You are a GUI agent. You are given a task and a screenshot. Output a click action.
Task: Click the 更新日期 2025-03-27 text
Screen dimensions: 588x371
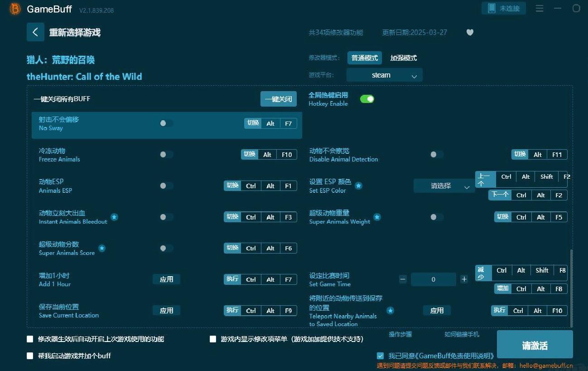[414, 33]
